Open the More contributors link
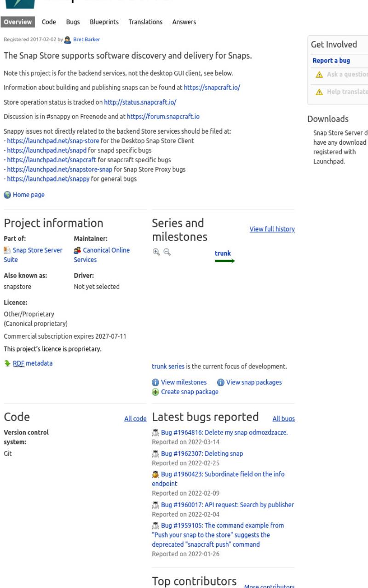This screenshot has width=368, height=588. [269, 587]
